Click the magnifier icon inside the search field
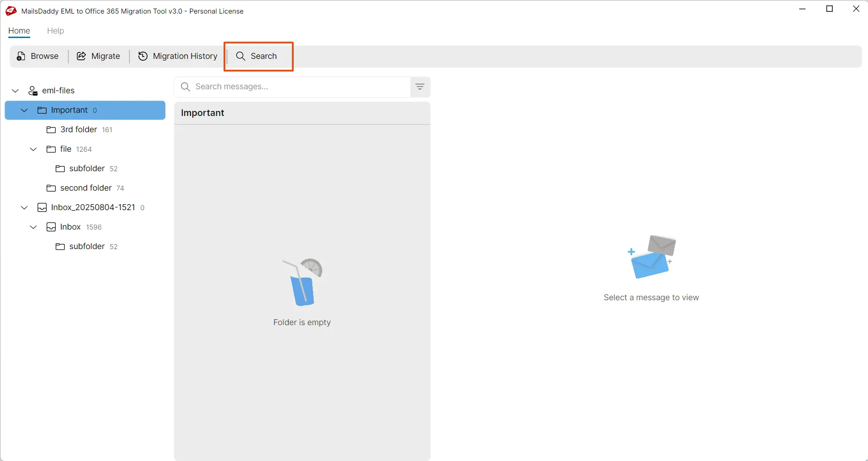This screenshot has height=461, width=868. (186, 87)
